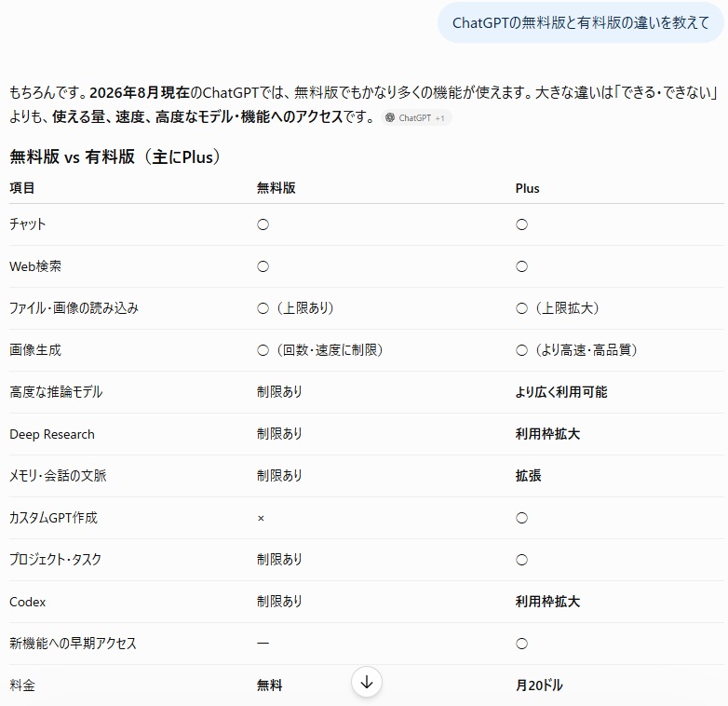
Task: Open the ChatGPT +1 source citation chip
Action: (x=416, y=118)
